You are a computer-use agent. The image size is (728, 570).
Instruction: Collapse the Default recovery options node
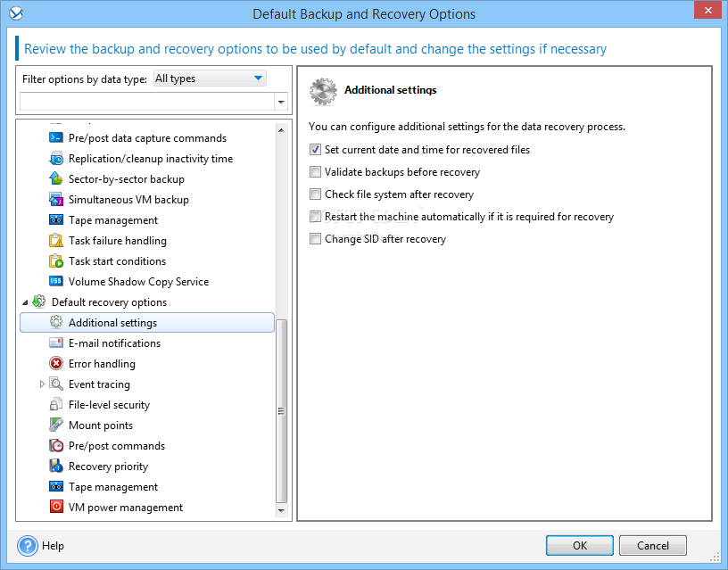(25, 302)
